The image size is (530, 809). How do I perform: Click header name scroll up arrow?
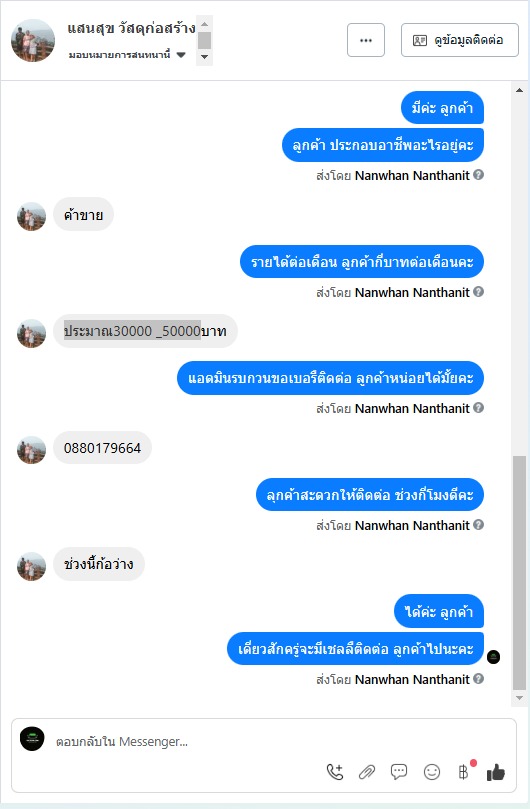click(204, 24)
